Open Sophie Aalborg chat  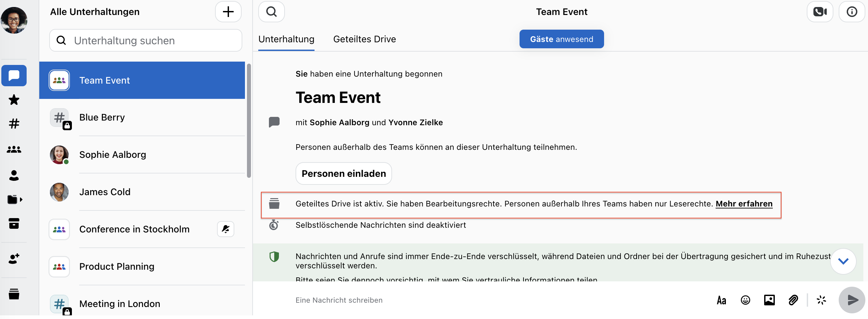[142, 155]
